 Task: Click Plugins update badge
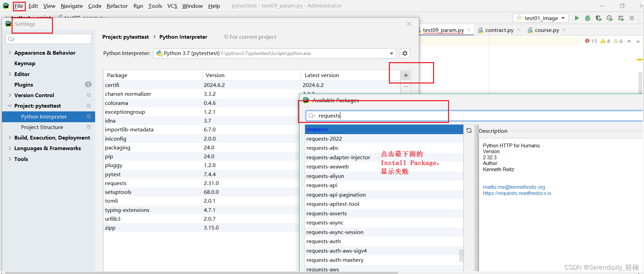coord(88,85)
